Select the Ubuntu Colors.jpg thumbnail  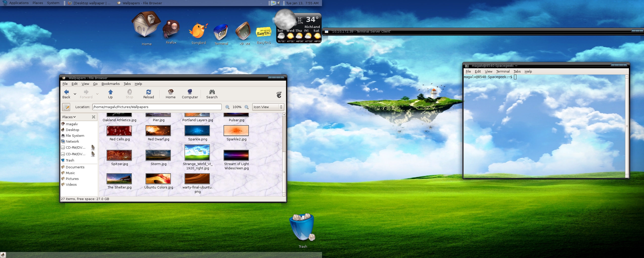(158, 179)
